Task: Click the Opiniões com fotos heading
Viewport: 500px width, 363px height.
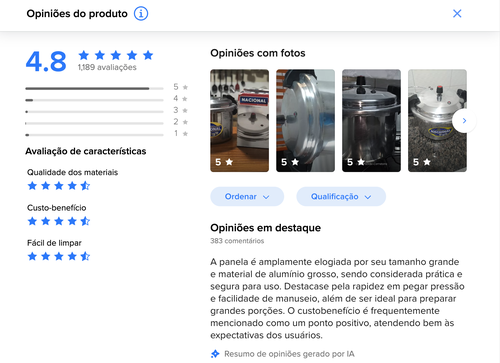Action: pos(258,53)
